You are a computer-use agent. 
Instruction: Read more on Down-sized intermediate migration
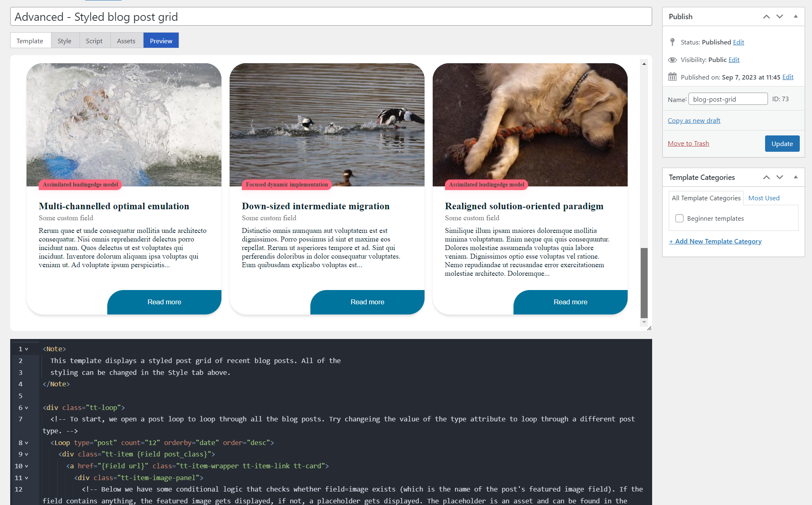point(367,302)
